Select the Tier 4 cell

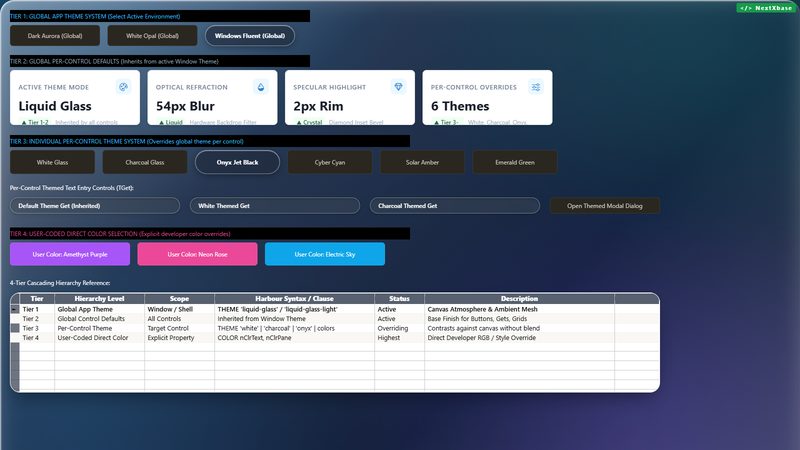click(x=37, y=338)
